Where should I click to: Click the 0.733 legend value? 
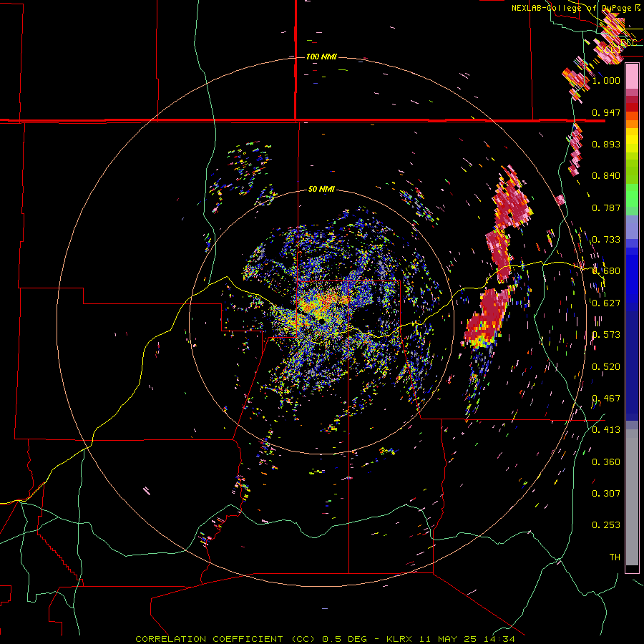tap(606, 240)
